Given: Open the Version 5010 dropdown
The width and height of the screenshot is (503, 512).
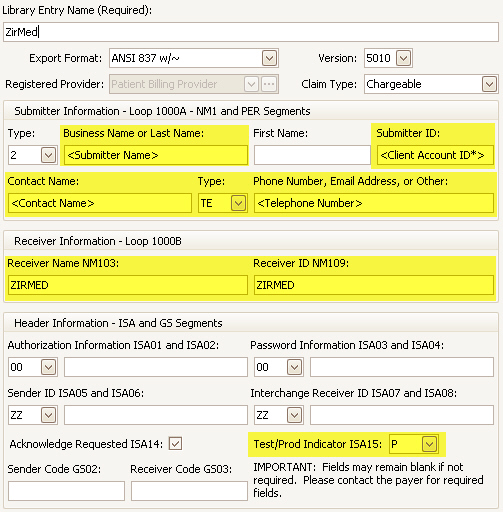Looking at the screenshot, I should point(403,58).
